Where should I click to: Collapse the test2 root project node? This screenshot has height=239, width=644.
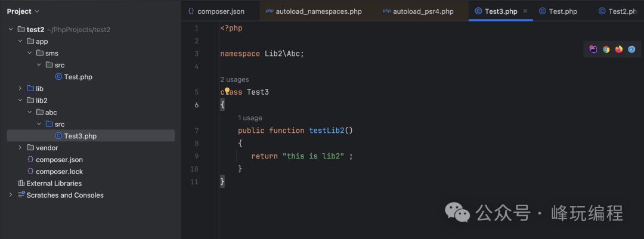pyautogui.click(x=11, y=29)
